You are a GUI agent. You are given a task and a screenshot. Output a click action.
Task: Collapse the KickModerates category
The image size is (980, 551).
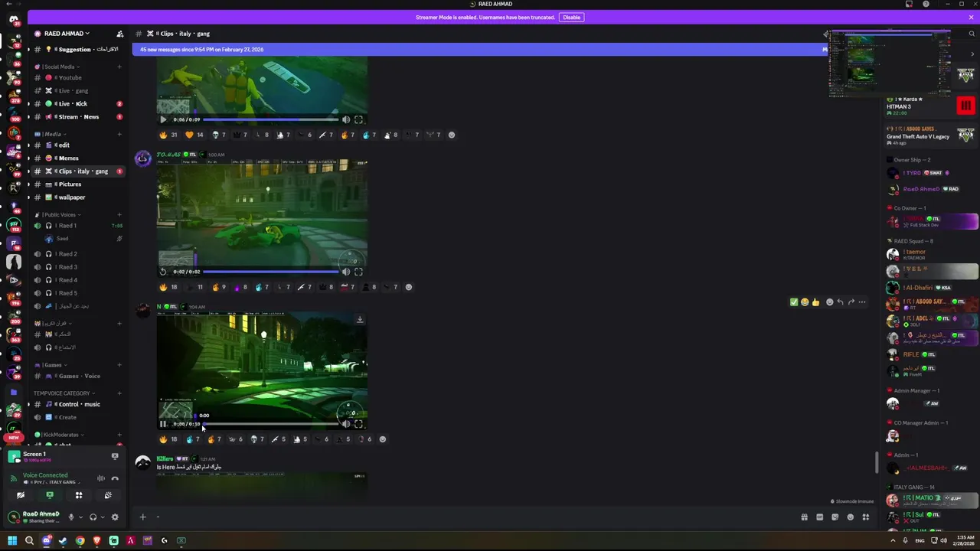pyautogui.click(x=60, y=434)
